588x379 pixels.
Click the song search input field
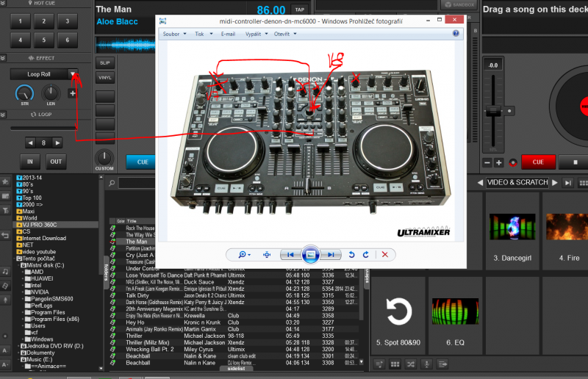pos(137,183)
